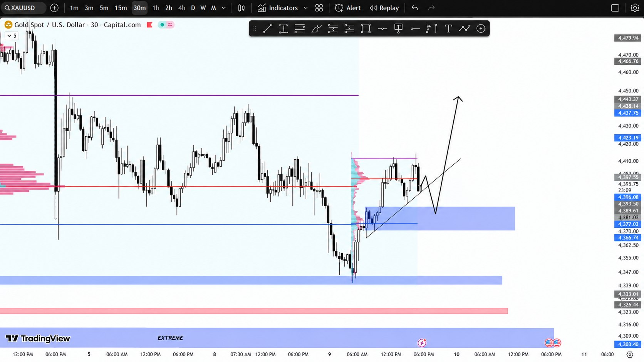Screen dimensions: 644x362
Task: Expand the Indicators favorites dropdown arrow
Action: click(x=306, y=8)
